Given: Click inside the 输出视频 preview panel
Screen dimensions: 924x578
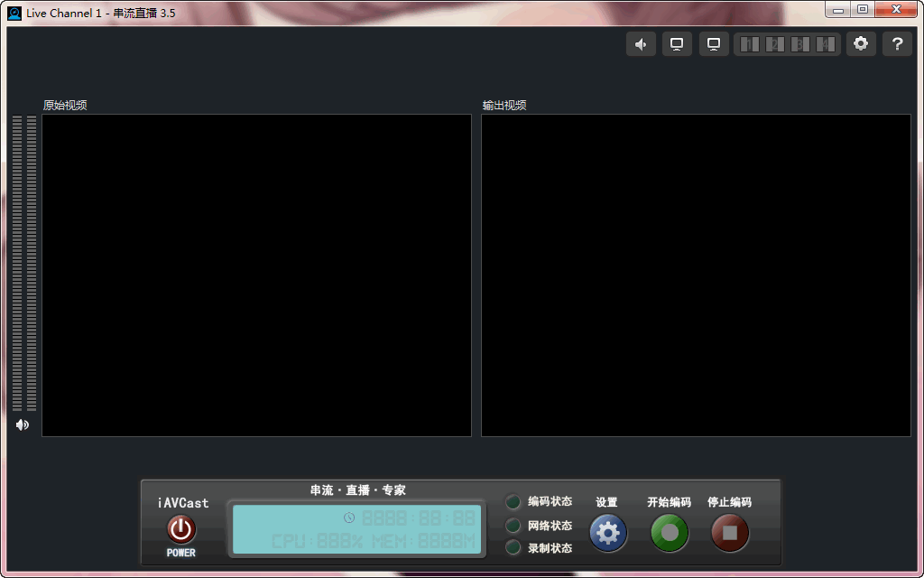Looking at the screenshot, I should point(696,275).
